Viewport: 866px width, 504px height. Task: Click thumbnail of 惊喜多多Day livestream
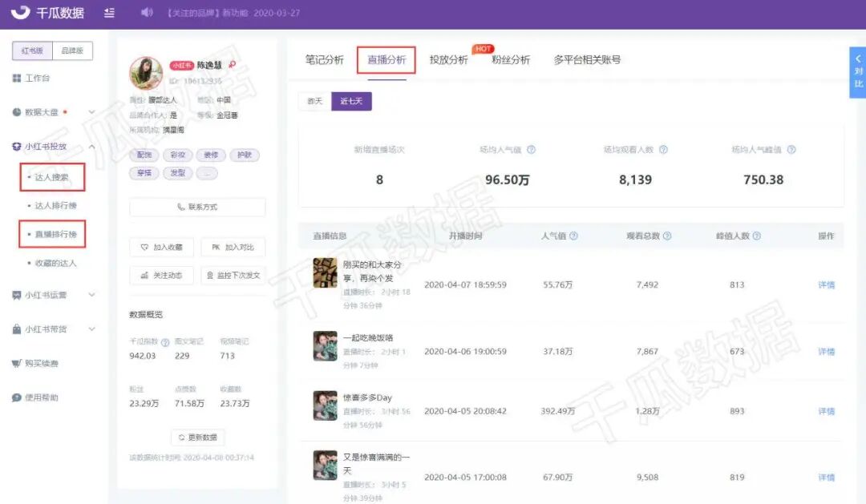click(326, 405)
